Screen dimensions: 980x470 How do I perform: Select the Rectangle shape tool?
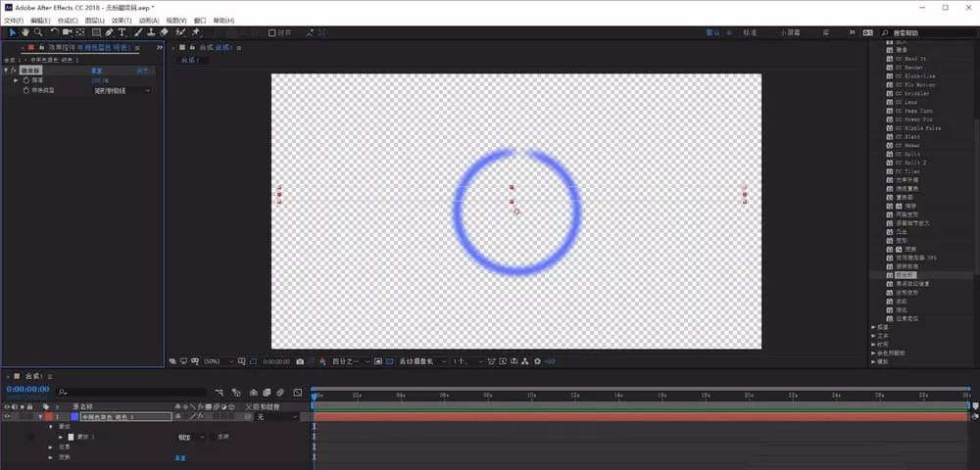[x=96, y=32]
